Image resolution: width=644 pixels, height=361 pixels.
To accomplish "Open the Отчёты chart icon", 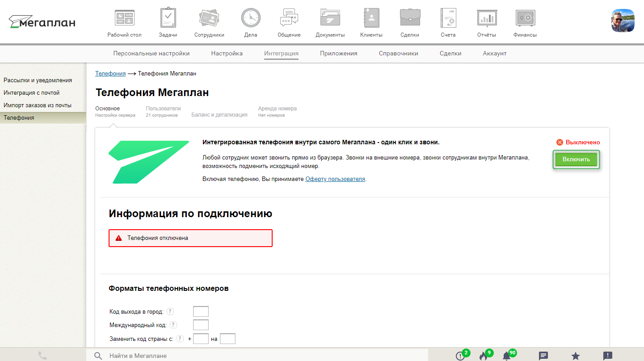I will 487,18.
